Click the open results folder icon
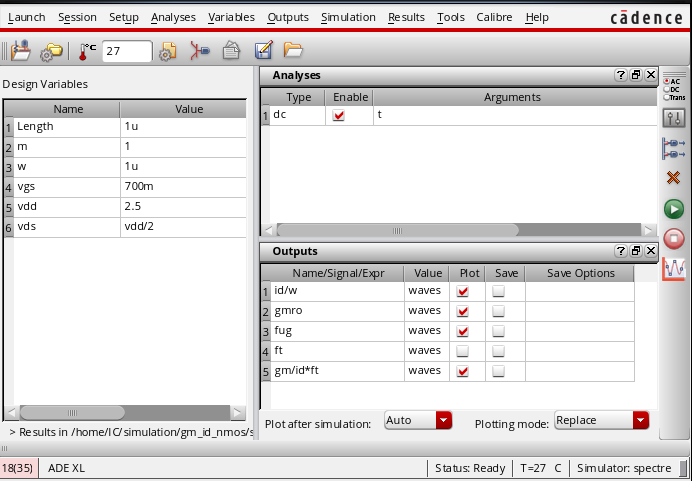Screen dimensions: 692x481 coord(293,50)
